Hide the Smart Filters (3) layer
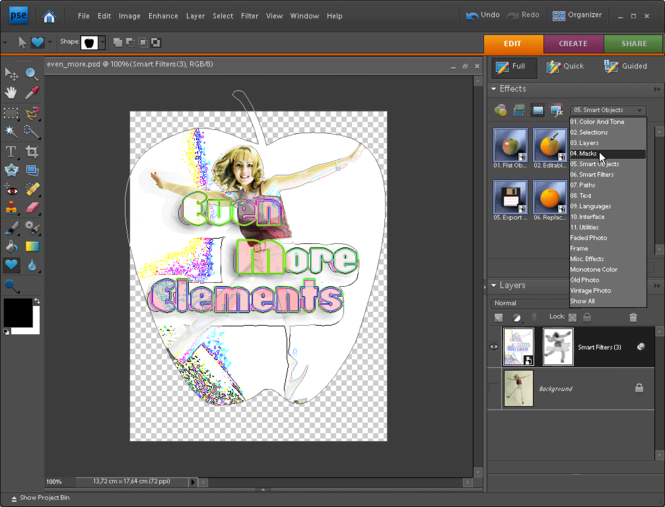This screenshot has height=507, width=665. 494,347
